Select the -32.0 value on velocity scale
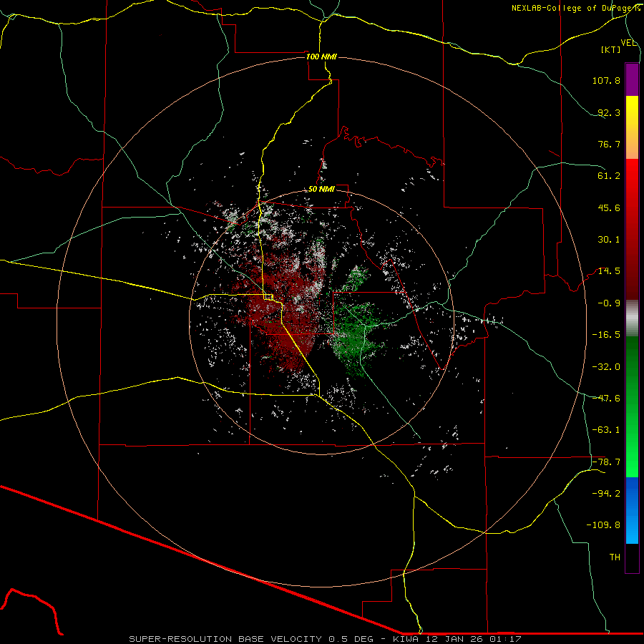 (606, 367)
